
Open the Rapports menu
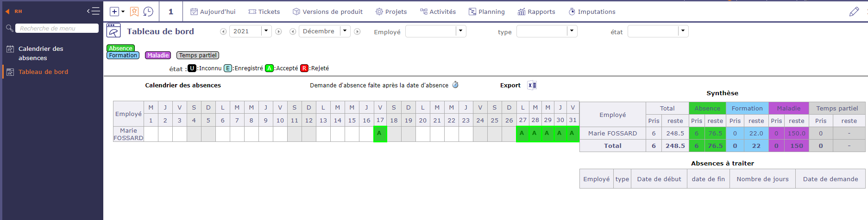[536, 12]
